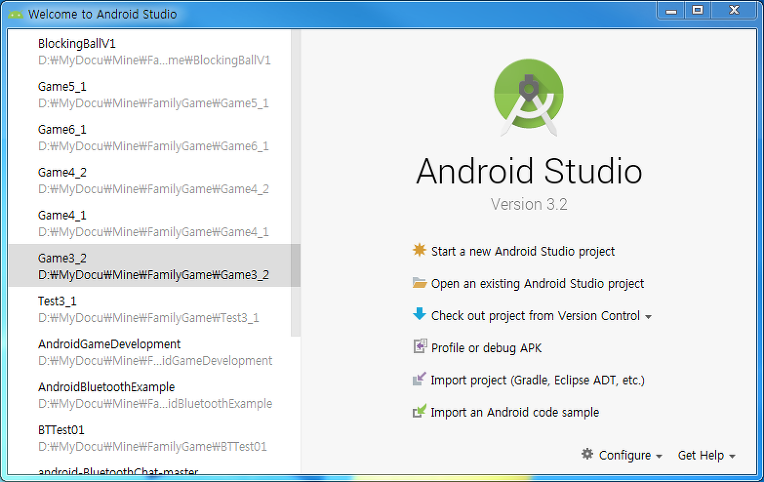This screenshot has width=764, height=482.
Task: Open recent project Game4_2
Action: pyautogui.click(x=150, y=180)
